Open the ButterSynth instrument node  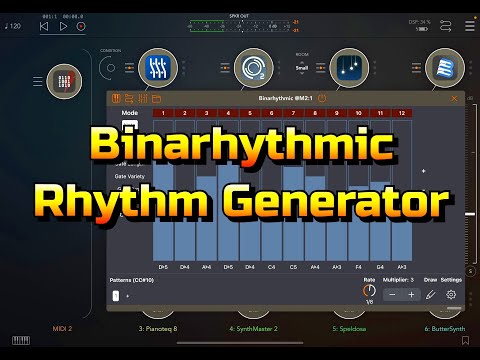click(445, 68)
